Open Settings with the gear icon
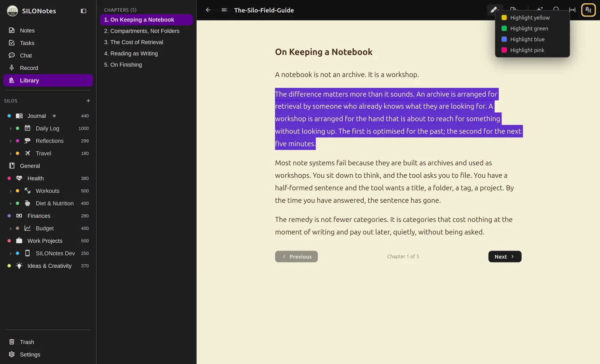The height and width of the screenshot is (364, 600). coord(48,355)
